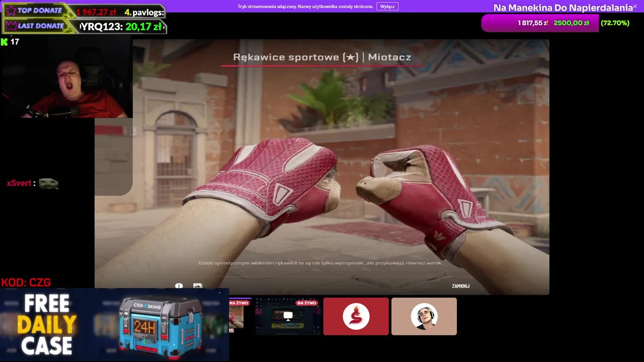The width and height of the screenshot is (644, 362).
Task: Click the '20,17 zł' last donation amount
Action: click(143, 27)
